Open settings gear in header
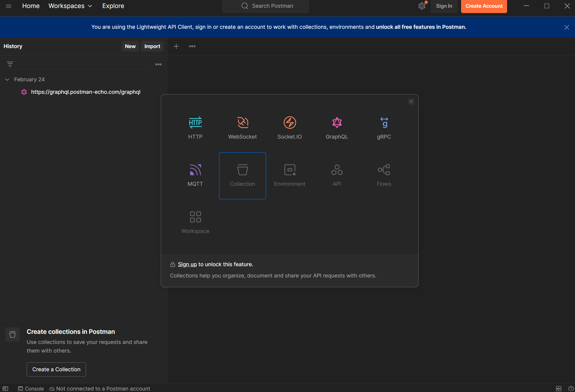This screenshot has height=392, width=575. point(422,6)
